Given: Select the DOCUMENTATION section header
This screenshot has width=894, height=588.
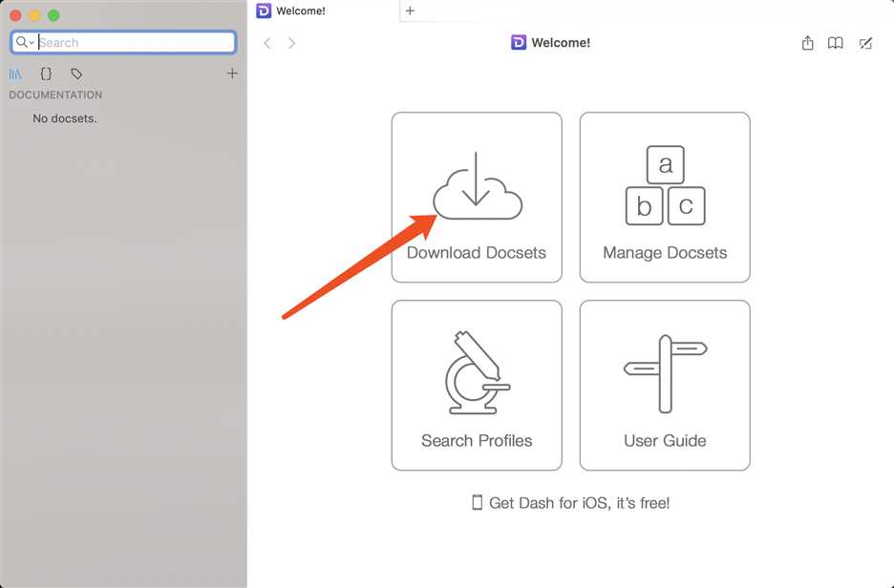Looking at the screenshot, I should [x=55, y=95].
